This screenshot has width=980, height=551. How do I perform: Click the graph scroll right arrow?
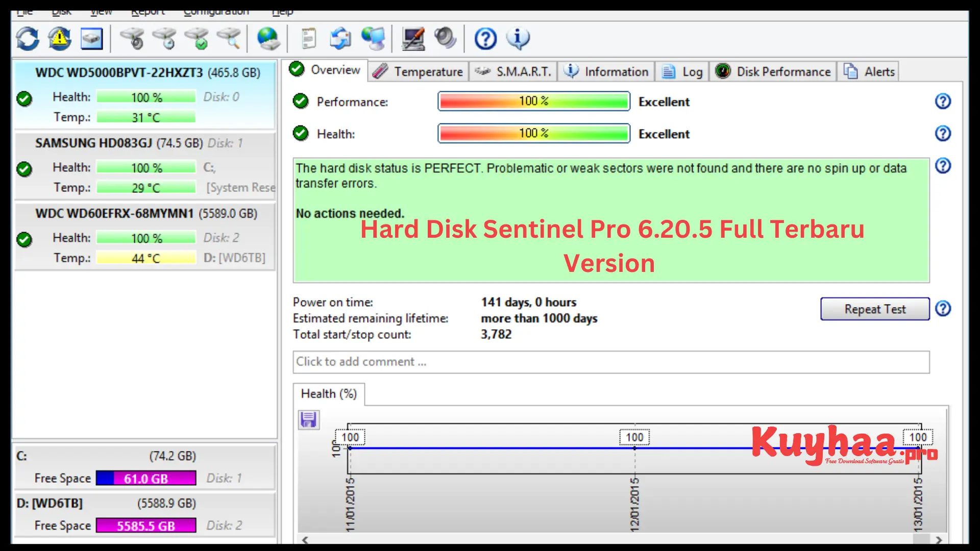point(939,540)
